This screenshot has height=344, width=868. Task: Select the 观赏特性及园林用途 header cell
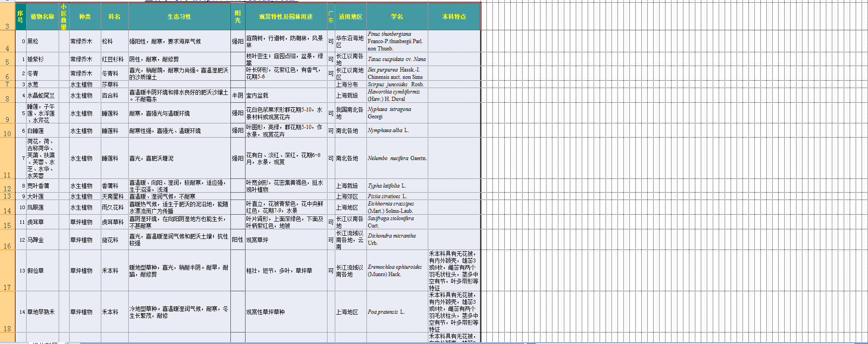[x=286, y=17]
